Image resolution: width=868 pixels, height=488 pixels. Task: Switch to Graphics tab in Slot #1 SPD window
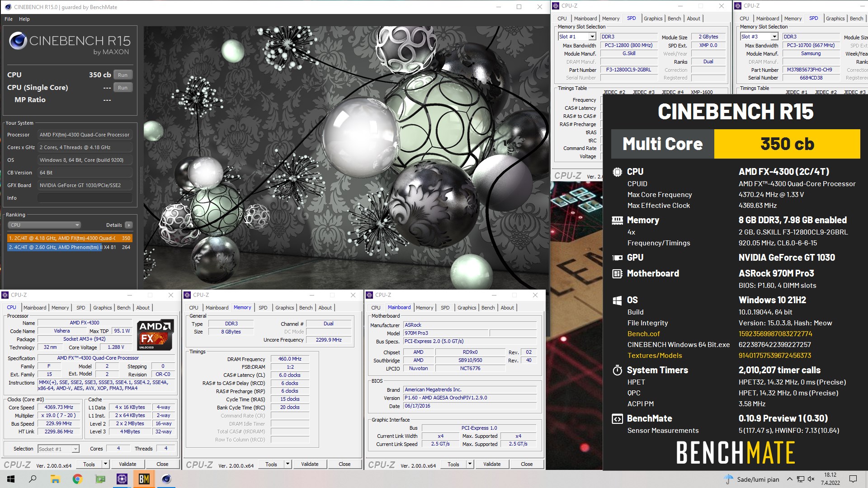pos(653,19)
